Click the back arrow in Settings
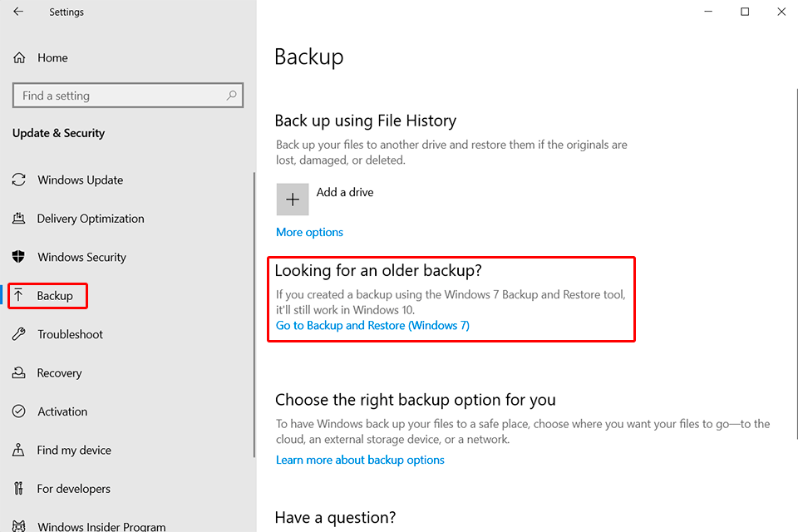Image resolution: width=798 pixels, height=532 pixels. (18, 11)
